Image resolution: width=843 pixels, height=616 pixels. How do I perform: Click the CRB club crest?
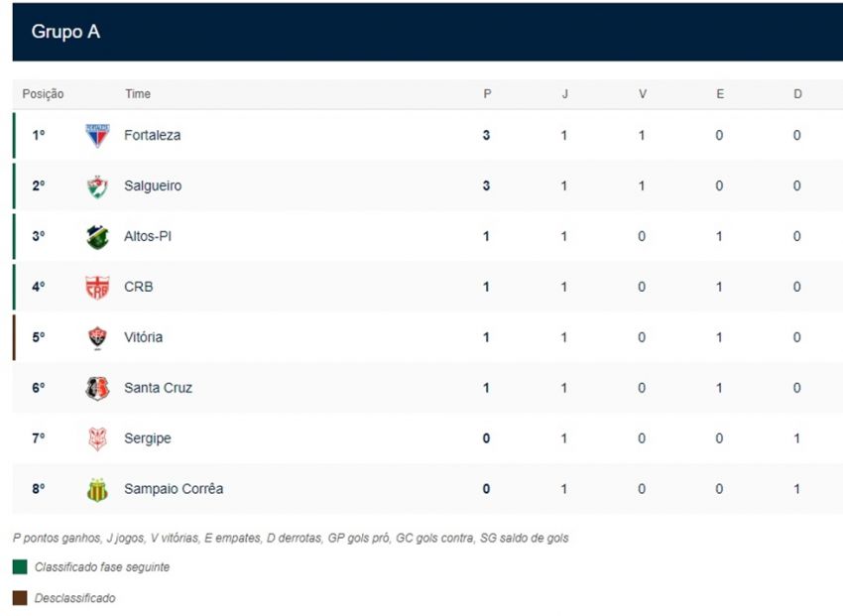click(97, 288)
